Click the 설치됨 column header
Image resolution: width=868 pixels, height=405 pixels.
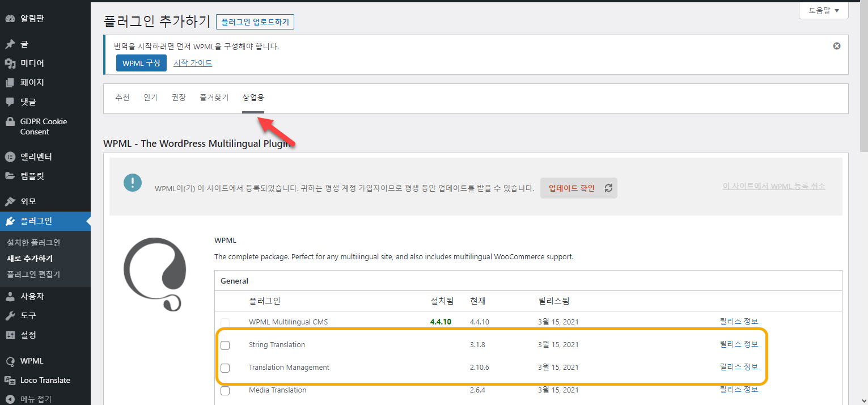[x=442, y=301]
